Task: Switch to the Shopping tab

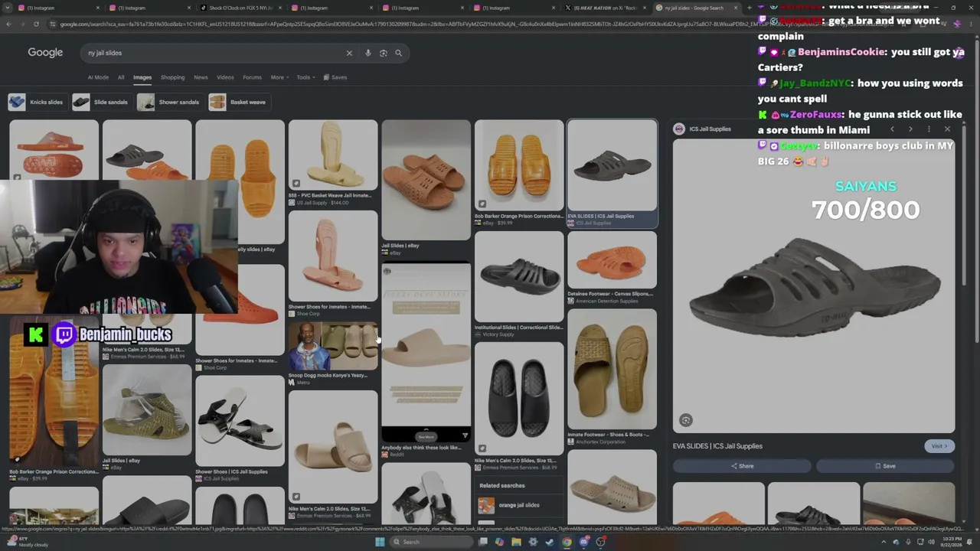Action: [172, 77]
